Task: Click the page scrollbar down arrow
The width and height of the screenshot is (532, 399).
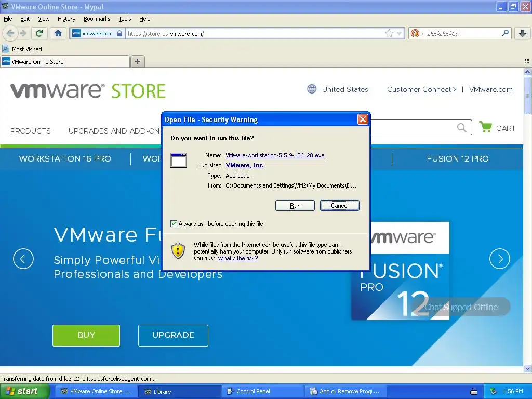Action: coord(527,368)
